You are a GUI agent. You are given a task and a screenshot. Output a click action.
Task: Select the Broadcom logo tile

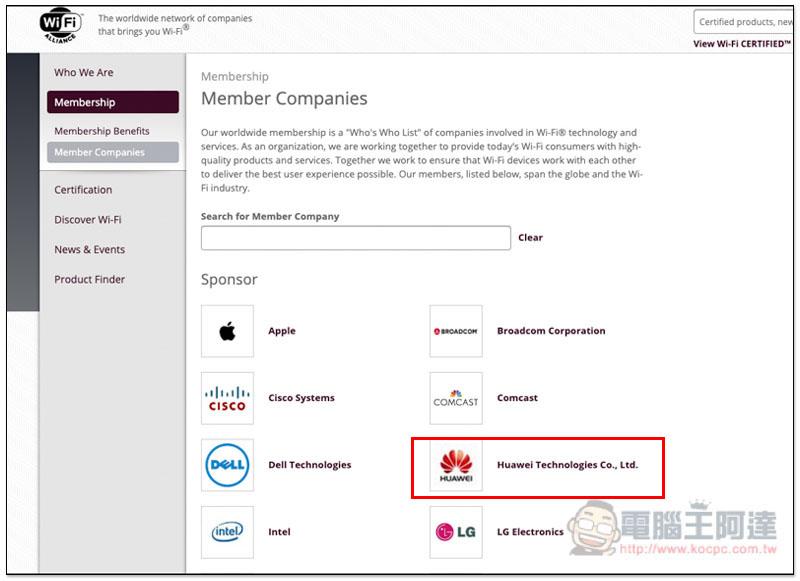(x=456, y=331)
